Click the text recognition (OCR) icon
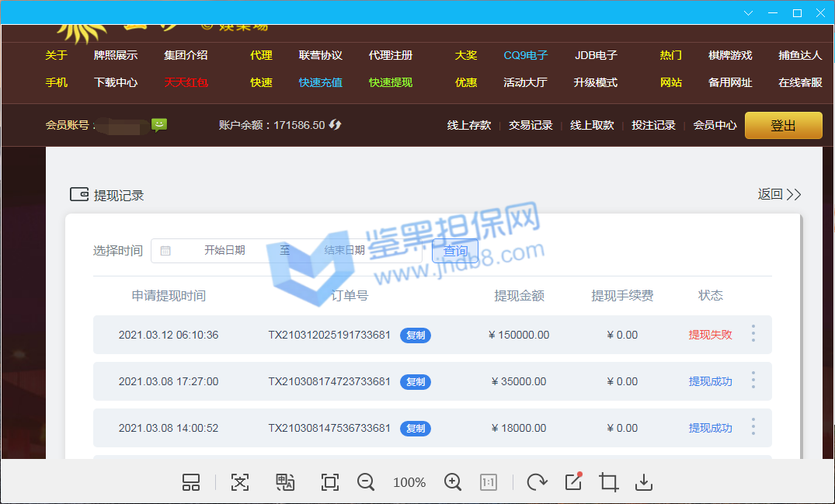 [240, 482]
